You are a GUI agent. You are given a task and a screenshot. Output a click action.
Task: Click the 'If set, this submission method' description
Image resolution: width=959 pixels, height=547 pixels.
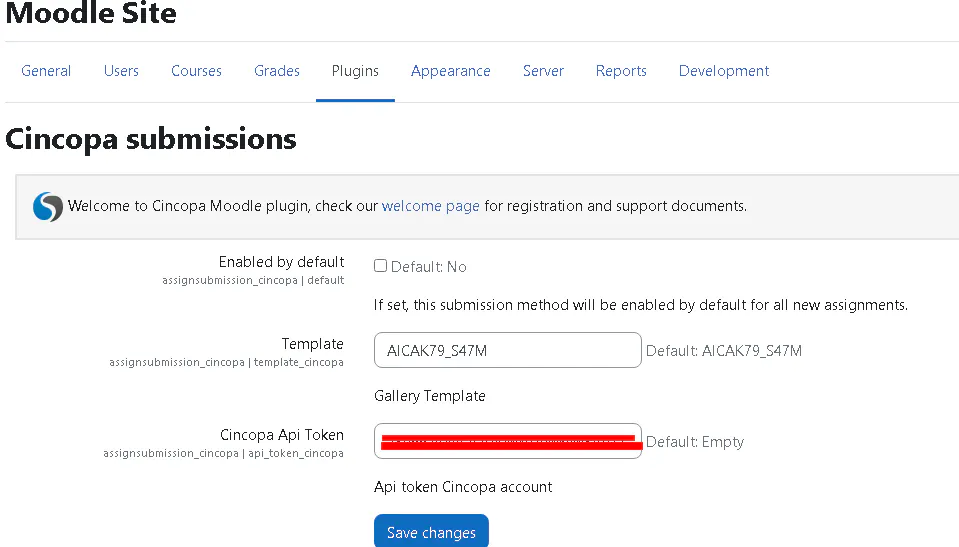pos(641,305)
